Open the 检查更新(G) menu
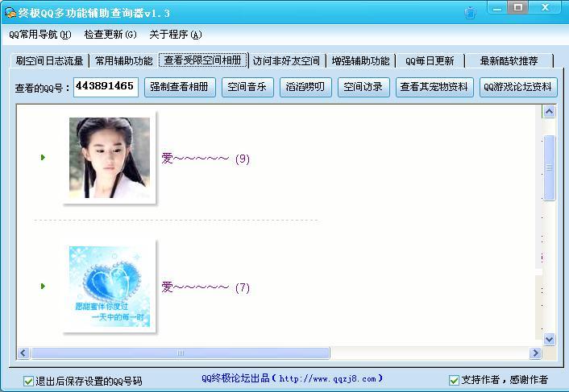 tap(110, 35)
